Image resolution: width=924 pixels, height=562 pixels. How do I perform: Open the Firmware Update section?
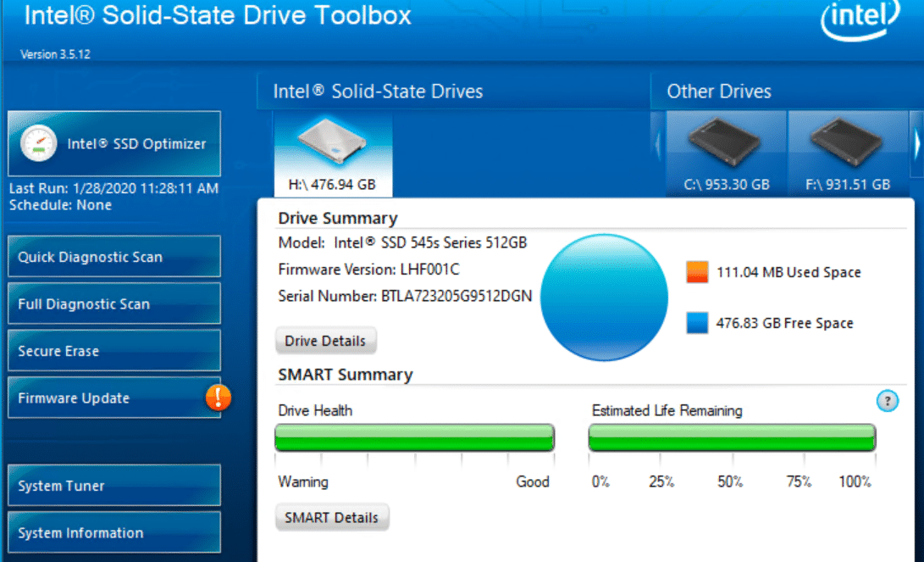click(x=114, y=398)
